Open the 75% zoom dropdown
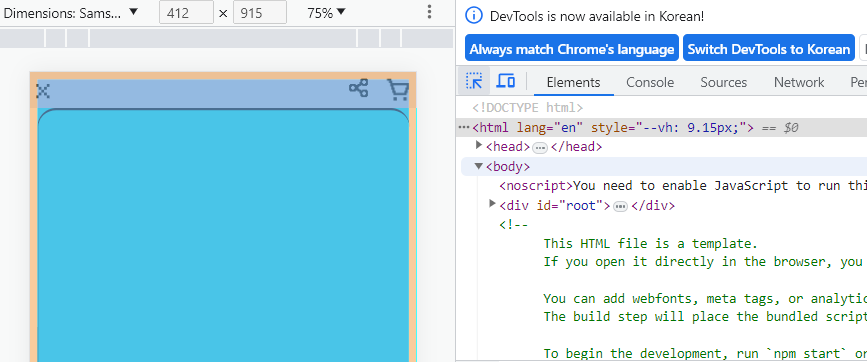Viewport: 867px width, 362px height. 326,13
